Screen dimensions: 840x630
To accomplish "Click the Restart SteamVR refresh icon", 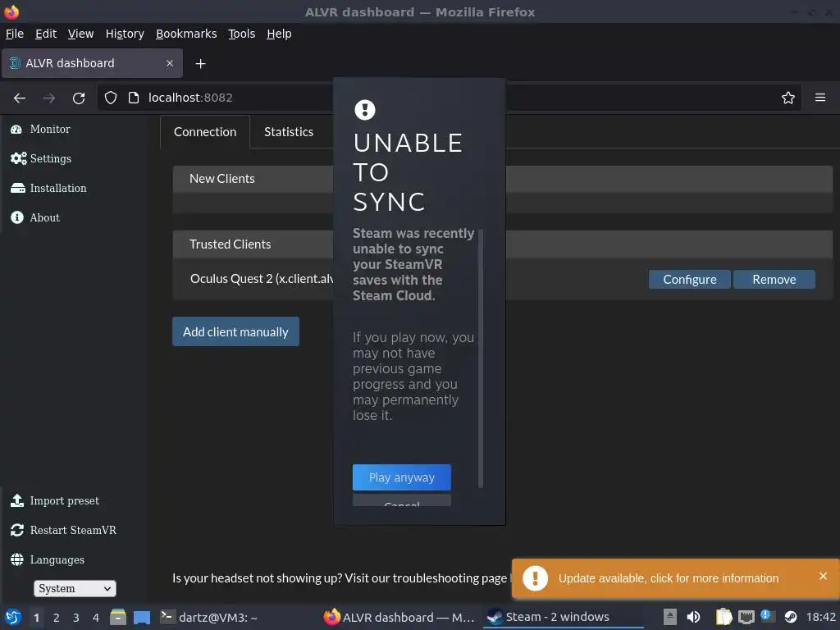I will click(x=17, y=530).
